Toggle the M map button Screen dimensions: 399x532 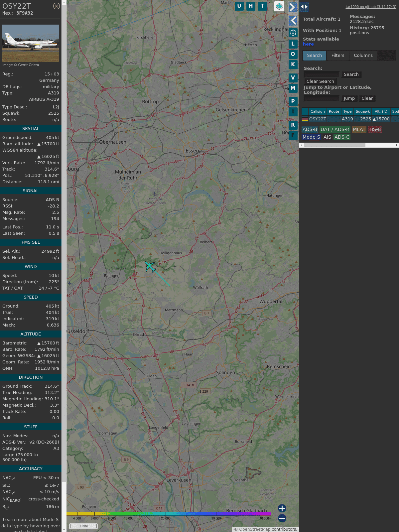[x=293, y=88]
